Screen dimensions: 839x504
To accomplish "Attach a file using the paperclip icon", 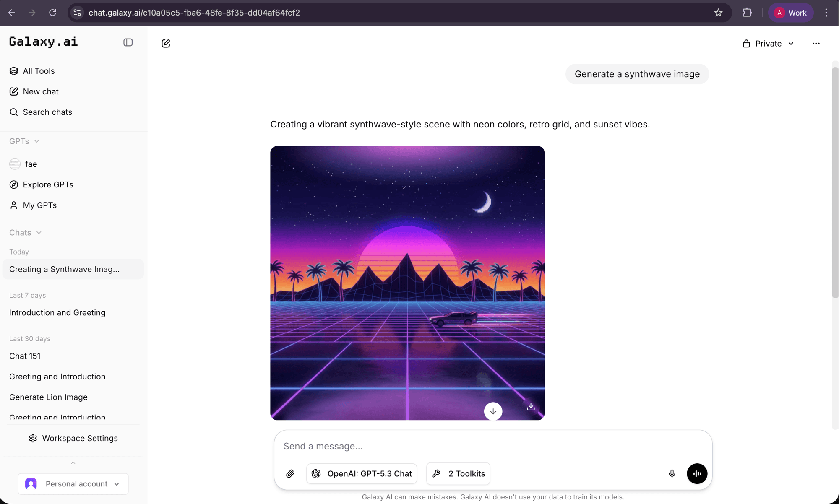I will [290, 474].
